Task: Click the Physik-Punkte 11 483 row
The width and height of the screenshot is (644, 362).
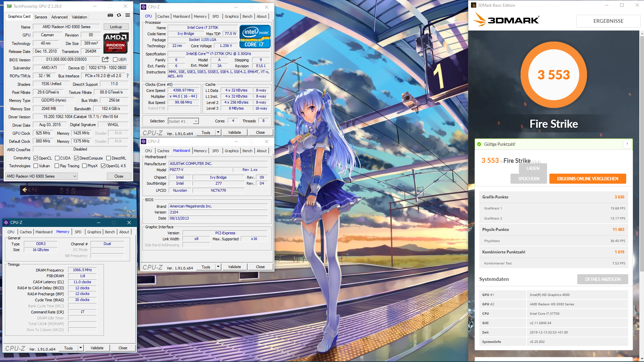Action: [553, 230]
